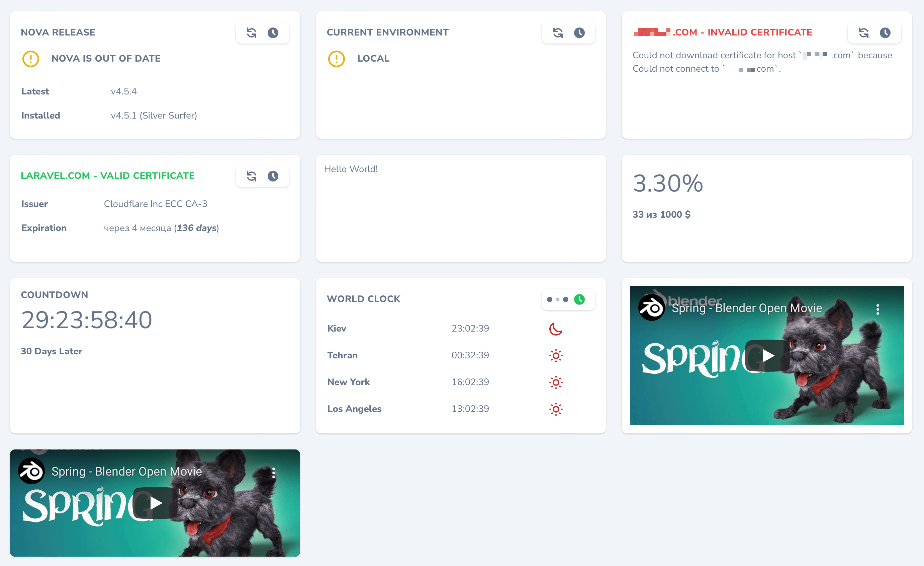Click the Invalid Certificate clock icon

(885, 33)
